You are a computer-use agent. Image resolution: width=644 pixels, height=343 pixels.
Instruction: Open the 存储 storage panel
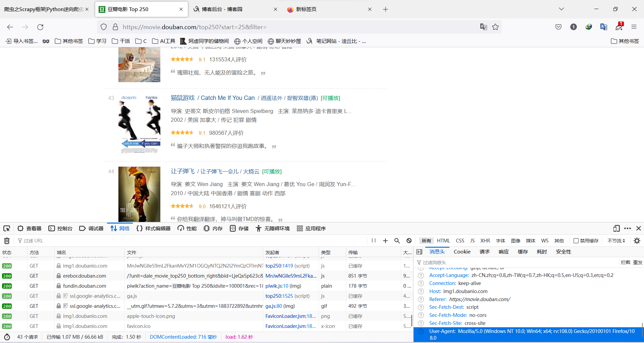point(239,228)
